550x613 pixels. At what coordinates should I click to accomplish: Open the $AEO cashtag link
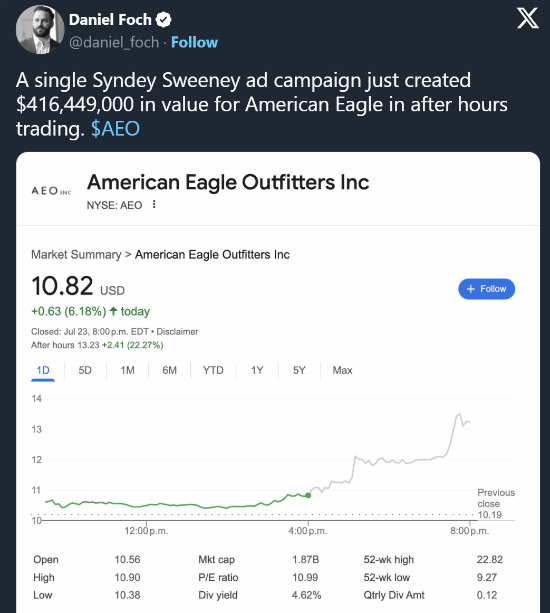(x=115, y=129)
